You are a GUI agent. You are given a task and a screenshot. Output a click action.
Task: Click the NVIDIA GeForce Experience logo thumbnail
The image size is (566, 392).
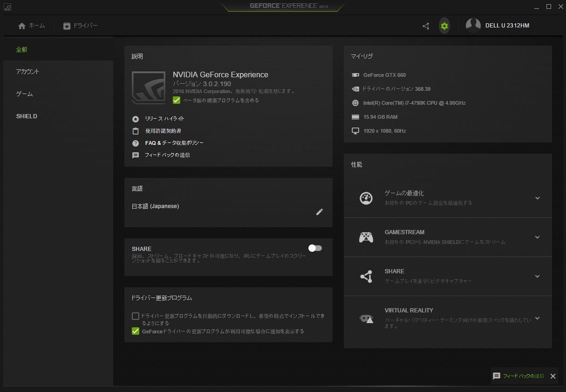149,88
